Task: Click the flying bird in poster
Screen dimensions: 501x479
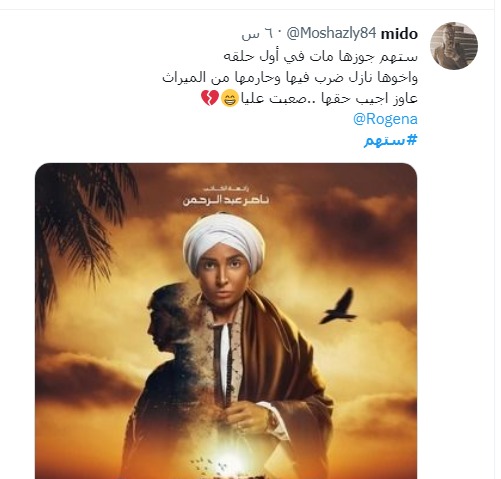Action: pos(338,307)
